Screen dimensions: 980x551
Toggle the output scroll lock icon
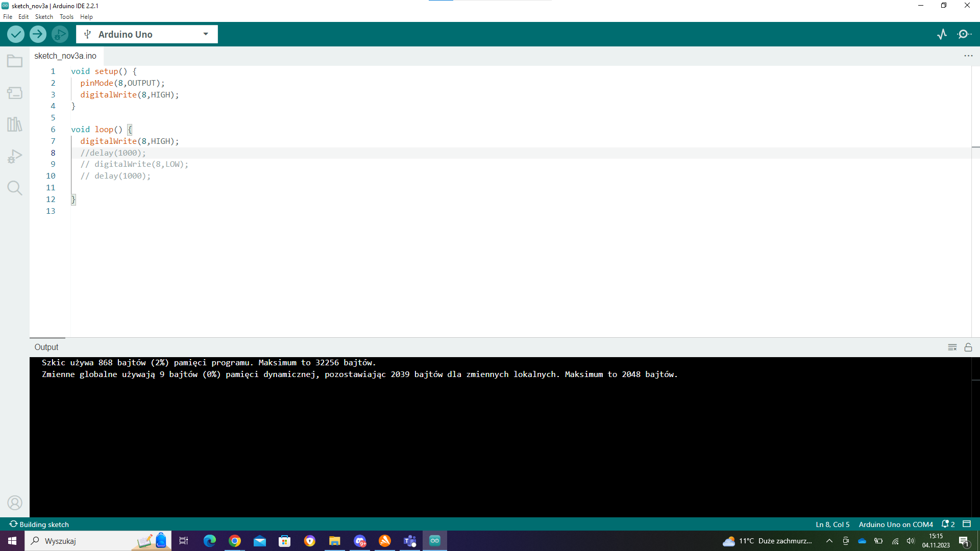point(968,347)
